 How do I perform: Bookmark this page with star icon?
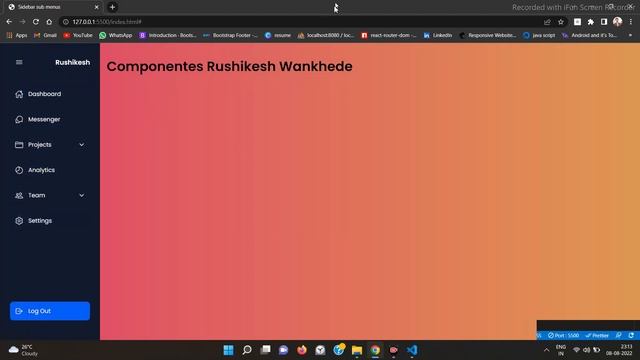pyautogui.click(x=561, y=22)
